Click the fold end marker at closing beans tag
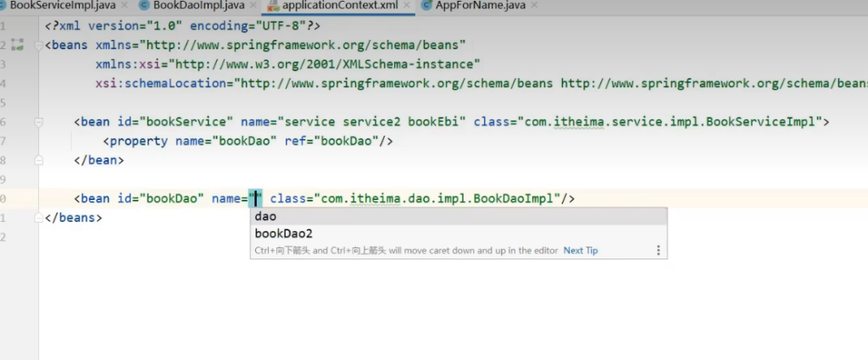This screenshot has height=360, width=868. click(39, 218)
